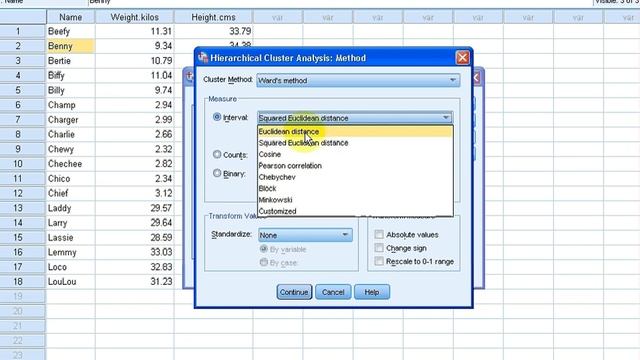
Task: Select Minkowski in the measure list
Action: (x=355, y=200)
